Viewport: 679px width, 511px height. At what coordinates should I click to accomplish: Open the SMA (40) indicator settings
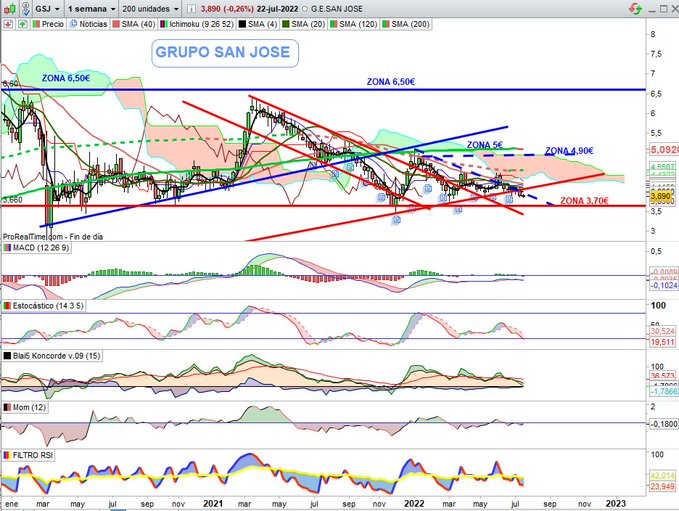coord(133,24)
